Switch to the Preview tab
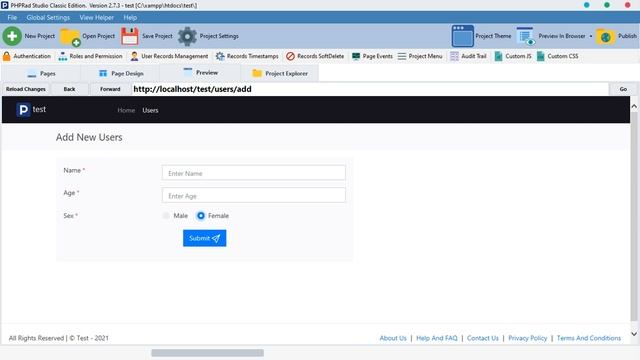 [200, 73]
